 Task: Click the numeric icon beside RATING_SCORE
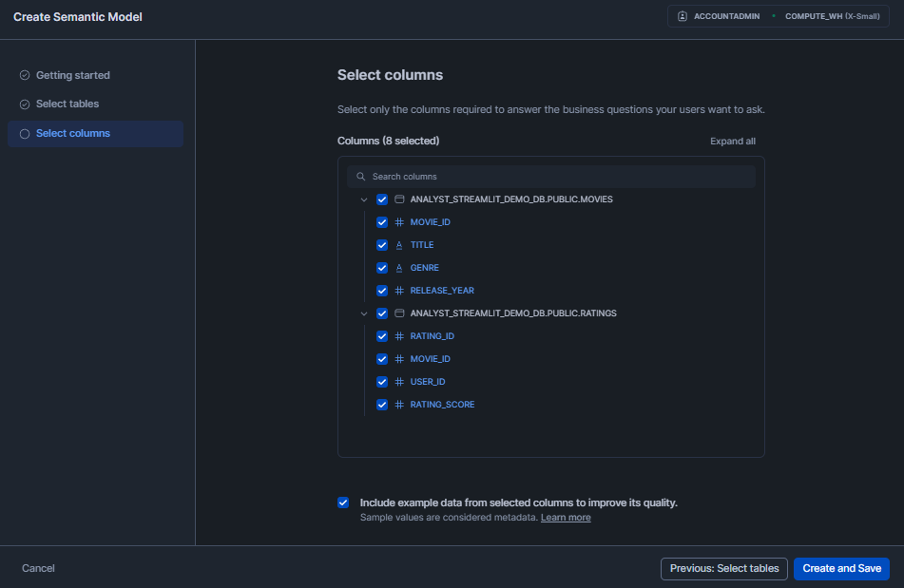tap(398, 404)
